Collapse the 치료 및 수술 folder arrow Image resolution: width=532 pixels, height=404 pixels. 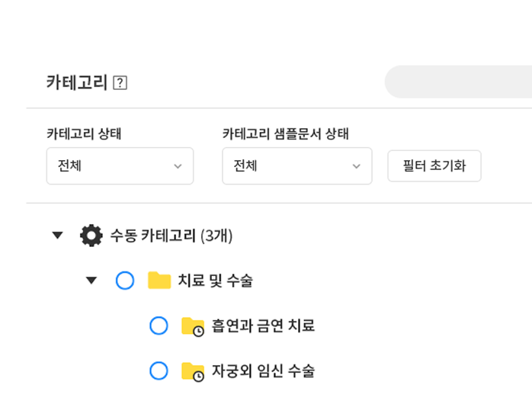pyautogui.click(x=91, y=281)
